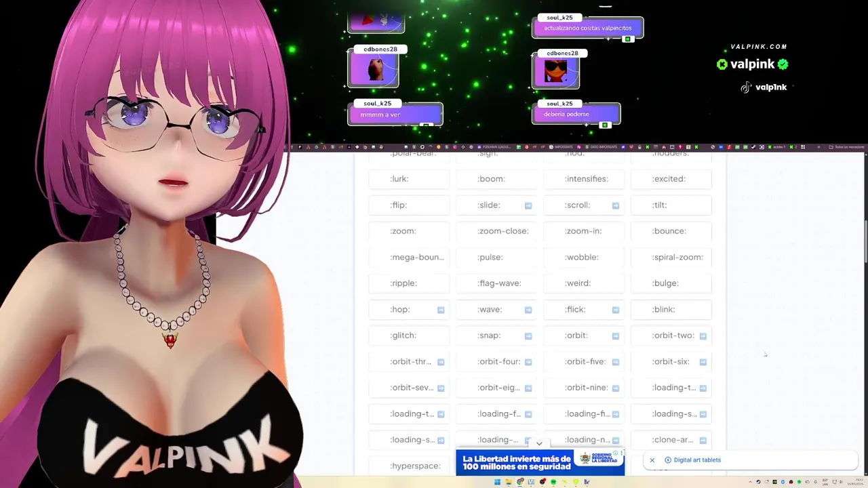Click the blue arrow icon beside :orbit-six:

tap(703, 362)
